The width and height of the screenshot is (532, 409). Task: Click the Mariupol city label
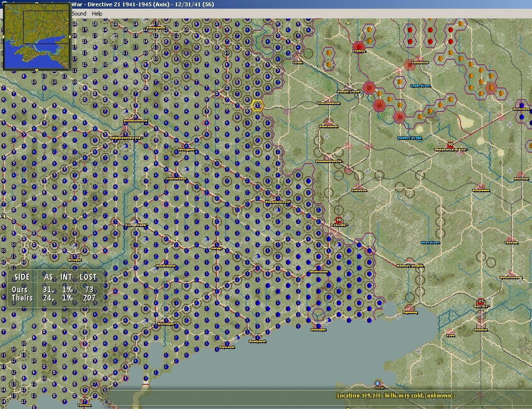tap(318, 330)
